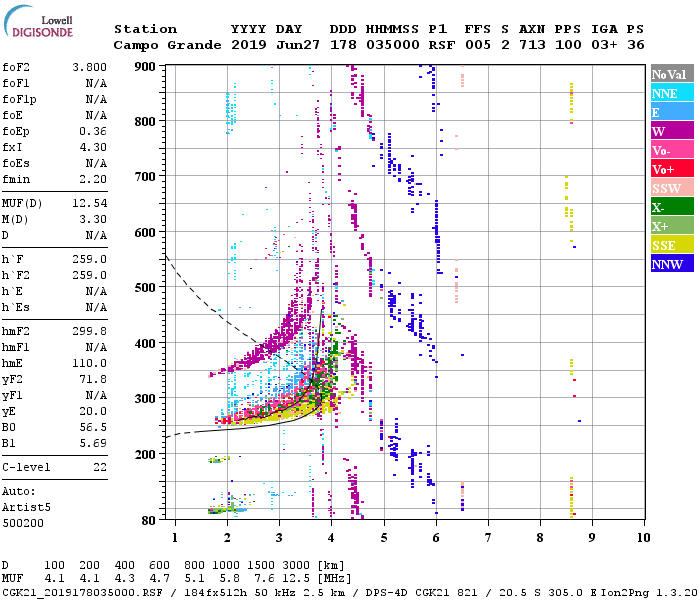The image size is (700, 600).
Task: Click the MUF(D) value 12.54
Action: pyautogui.click(x=89, y=204)
